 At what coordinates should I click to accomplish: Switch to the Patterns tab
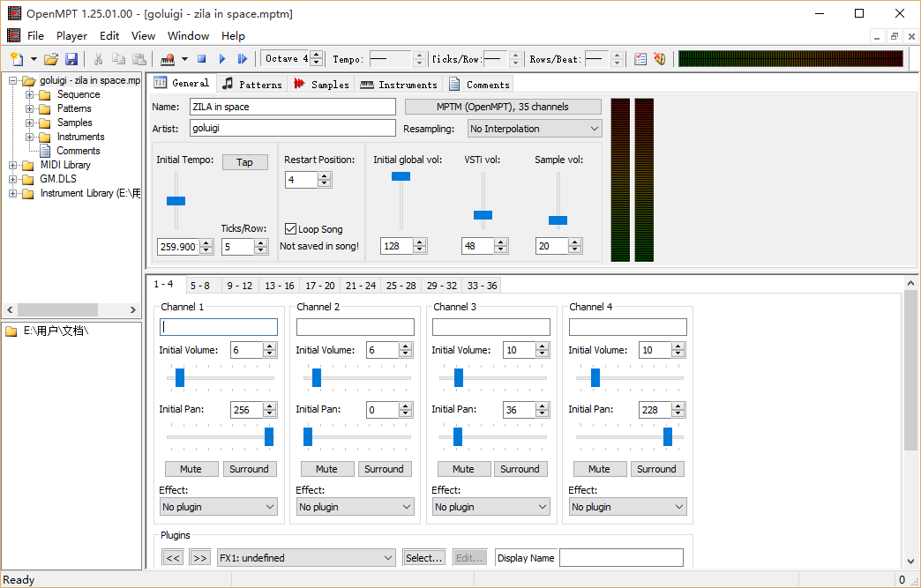click(252, 84)
